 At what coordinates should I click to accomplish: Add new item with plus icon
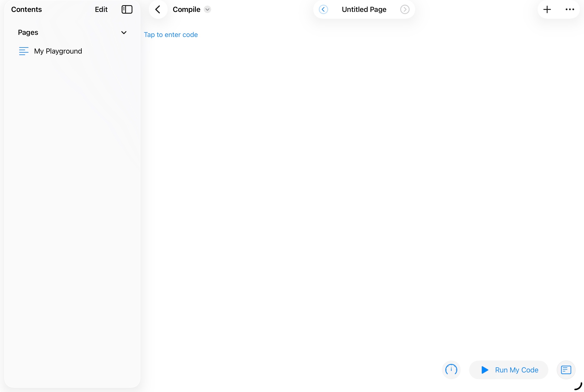click(547, 10)
